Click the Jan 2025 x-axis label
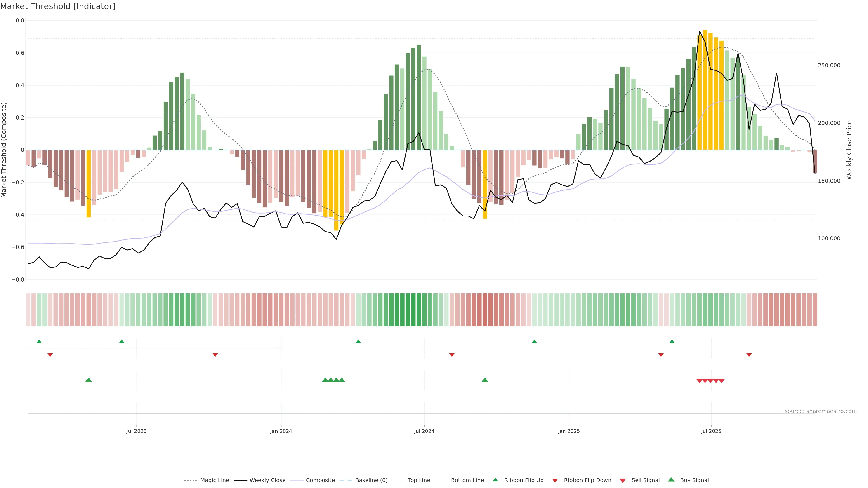This screenshot has width=868, height=488. 569,431
